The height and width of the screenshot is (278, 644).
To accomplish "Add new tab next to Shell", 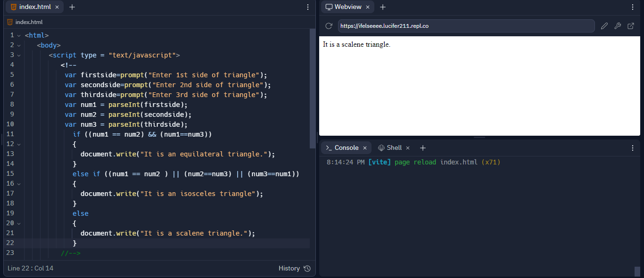I will click(x=423, y=148).
